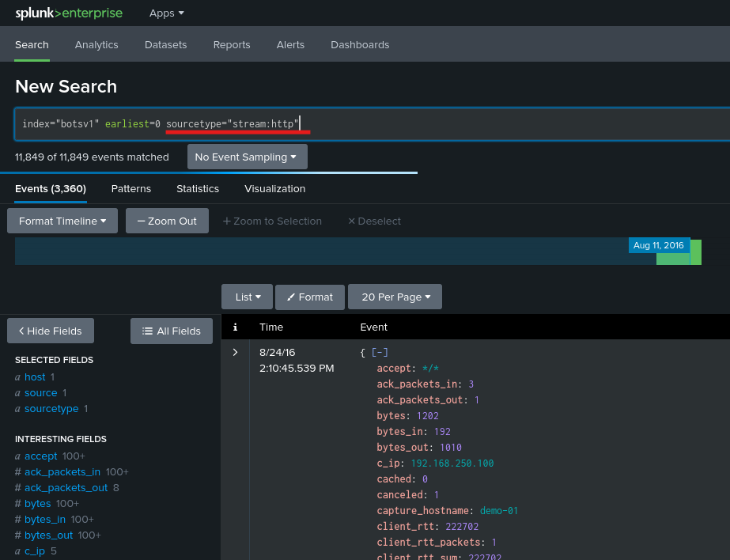Open the List view dropdown
The image size is (730, 560).
point(248,297)
